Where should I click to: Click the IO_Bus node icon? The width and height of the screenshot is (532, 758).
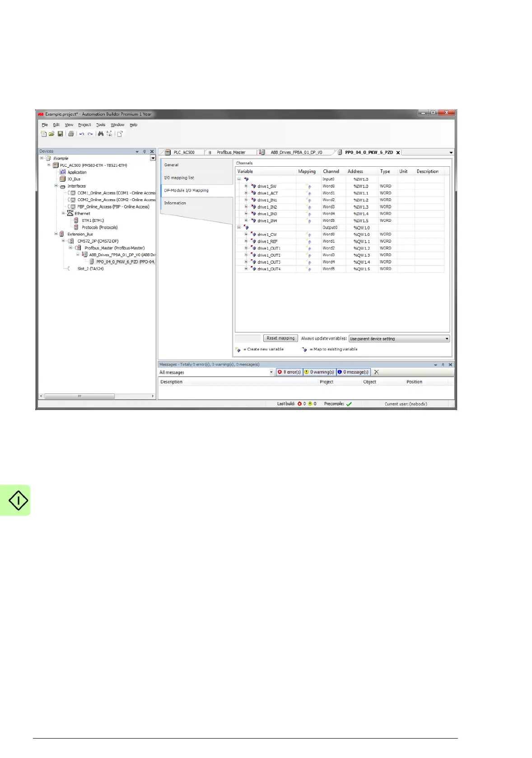click(x=63, y=179)
